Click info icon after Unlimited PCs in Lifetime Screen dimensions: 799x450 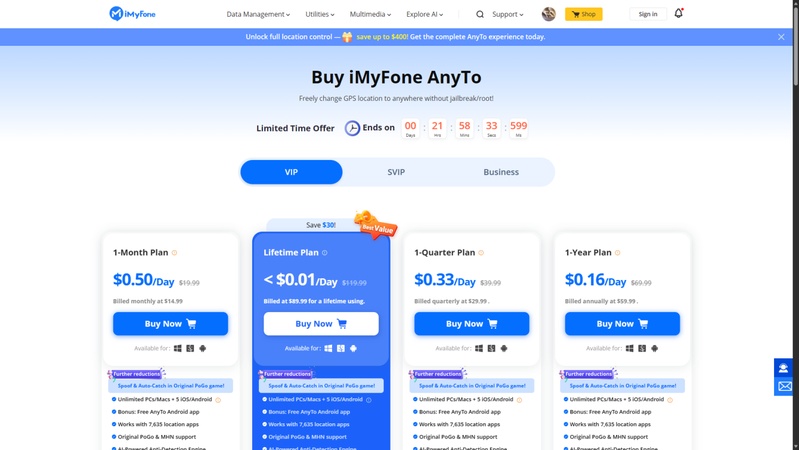click(x=368, y=400)
